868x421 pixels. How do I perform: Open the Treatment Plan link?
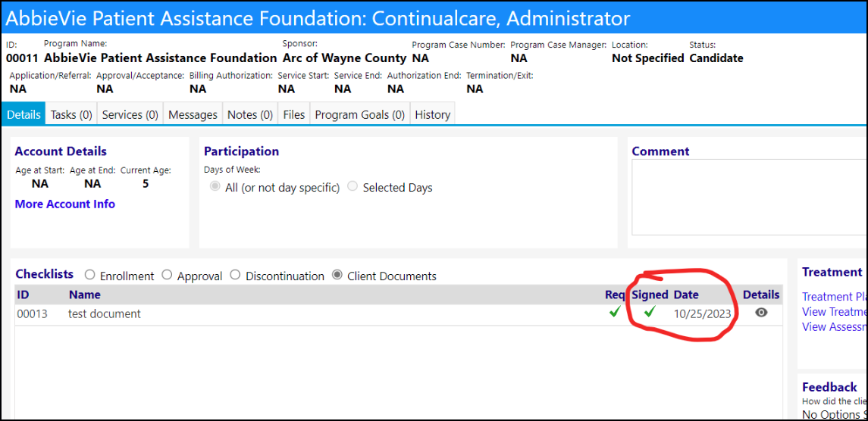click(835, 297)
